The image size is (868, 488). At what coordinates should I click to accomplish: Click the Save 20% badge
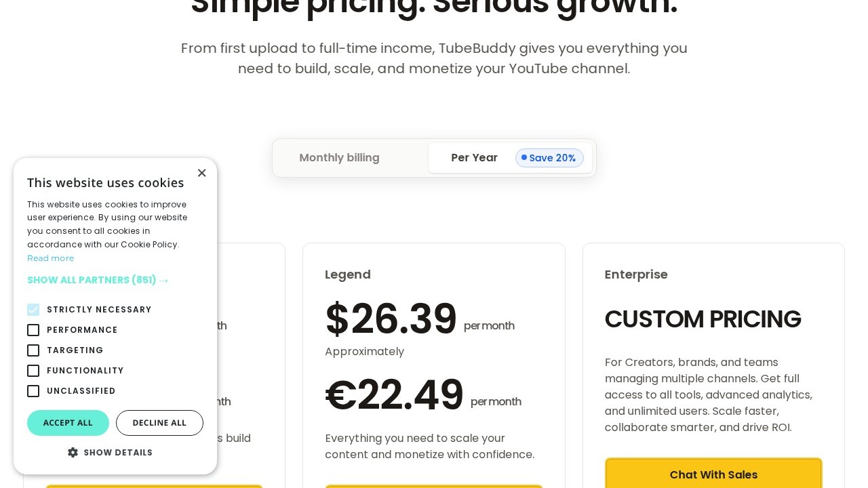pyautogui.click(x=551, y=158)
